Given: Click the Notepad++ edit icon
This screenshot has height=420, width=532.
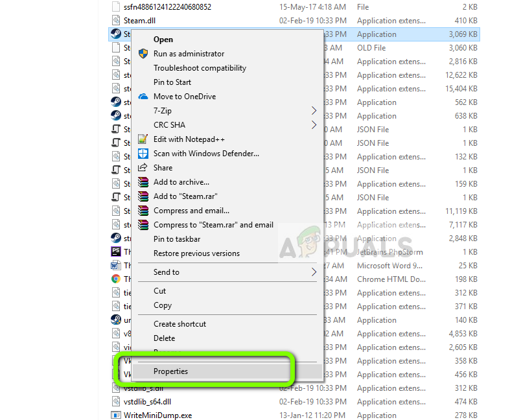Looking at the screenshot, I should tap(143, 139).
